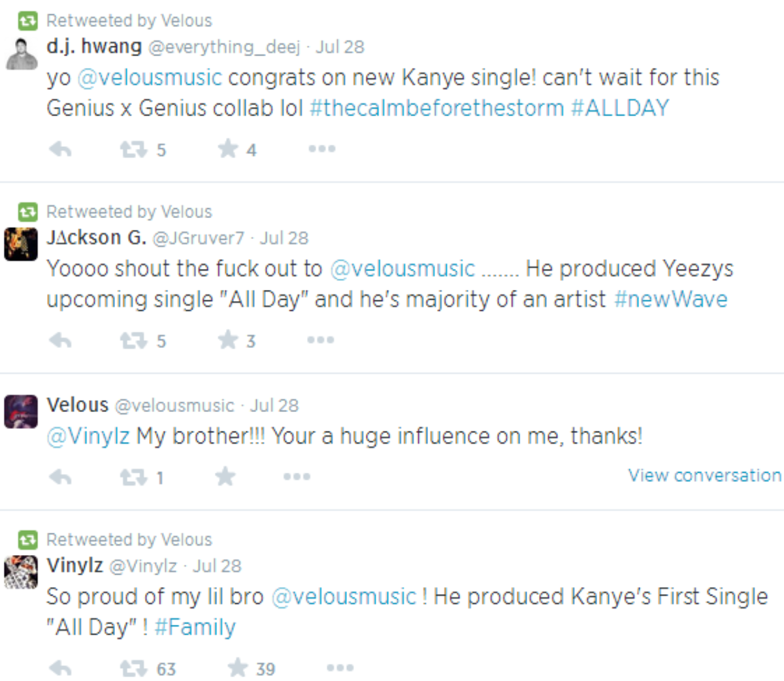Visit the @Vinylz mention in Velous's reply
The height and width of the screenshot is (681, 784).
pyautogui.click(x=88, y=436)
